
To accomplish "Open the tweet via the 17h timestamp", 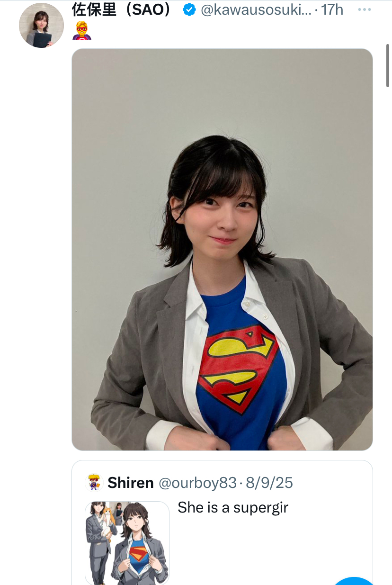I will (332, 9).
